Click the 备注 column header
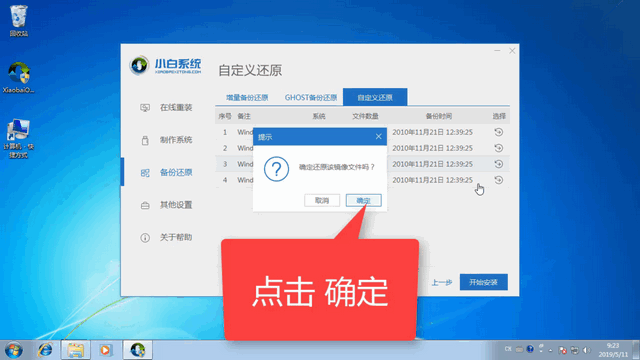Image resolution: width=640 pixels, height=360 pixels. tap(244, 116)
